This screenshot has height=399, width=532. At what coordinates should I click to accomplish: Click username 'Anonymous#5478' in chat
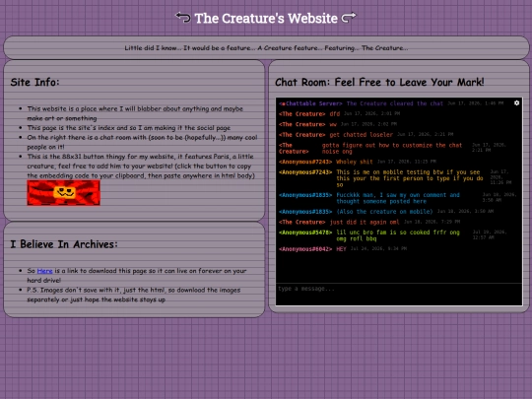click(305, 233)
